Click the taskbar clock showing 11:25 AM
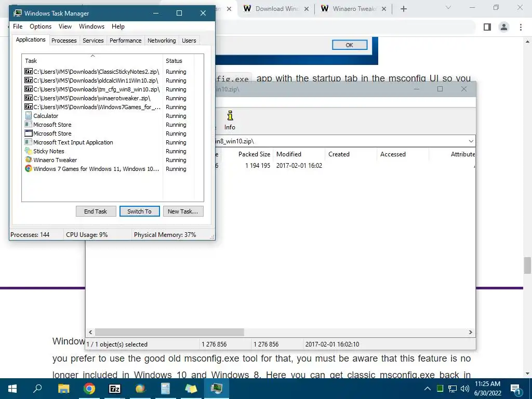Image resolution: width=532 pixels, height=399 pixels. coord(487,389)
